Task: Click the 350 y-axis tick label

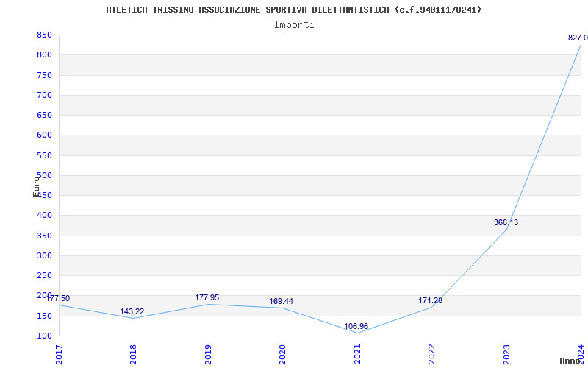Action: [x=44, y=236]
